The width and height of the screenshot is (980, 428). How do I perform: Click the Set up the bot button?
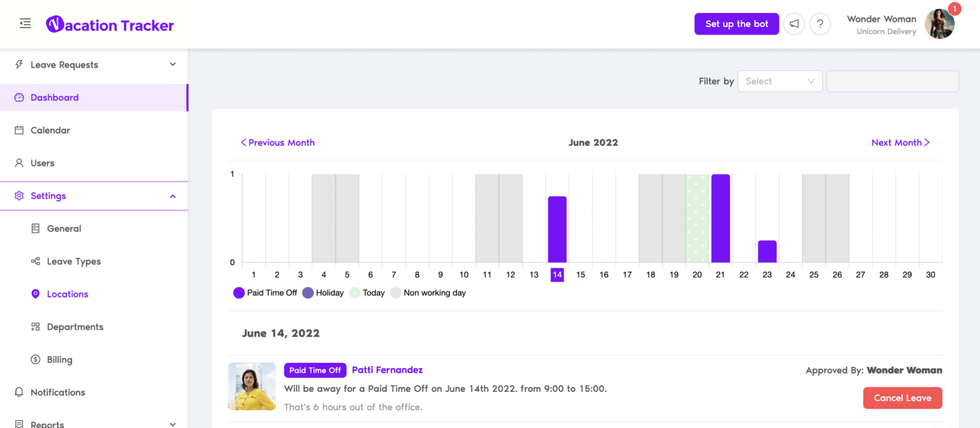pyautogui.click(x=736, y=24)
